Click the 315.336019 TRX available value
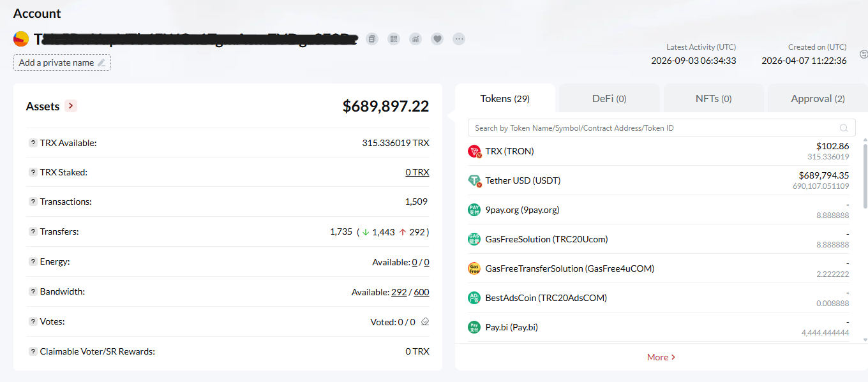 (396, 143)
